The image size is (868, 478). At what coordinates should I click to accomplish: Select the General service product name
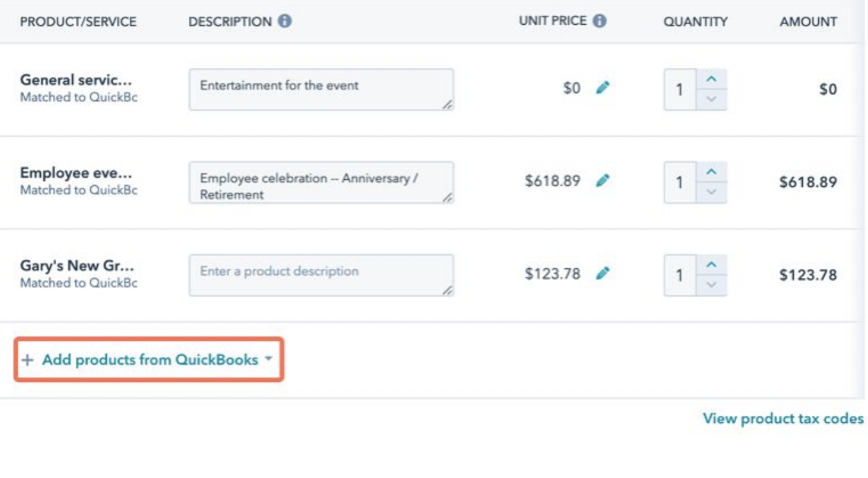click(x=76, y=80)
